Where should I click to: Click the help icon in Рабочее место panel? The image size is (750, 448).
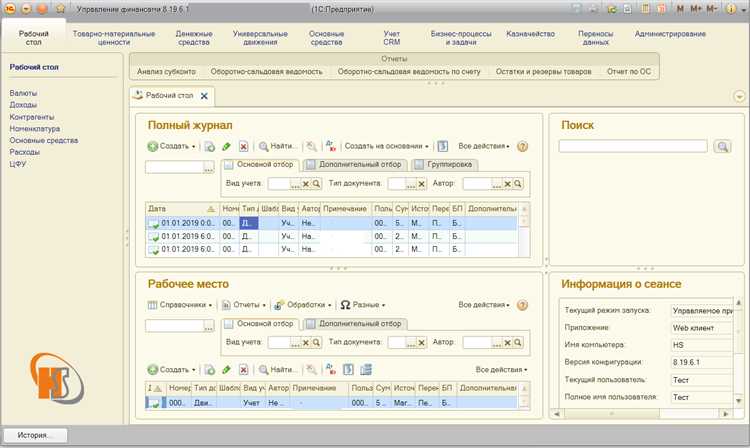[522, 304]
